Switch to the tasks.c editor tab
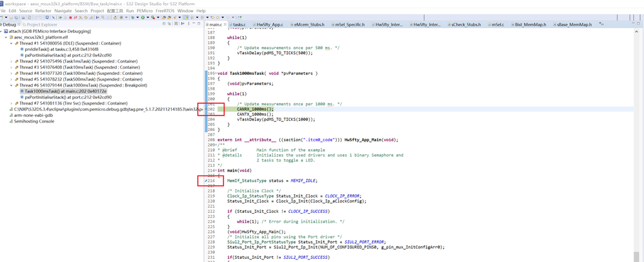Screen dimensions: 644x262 [239, 25]
